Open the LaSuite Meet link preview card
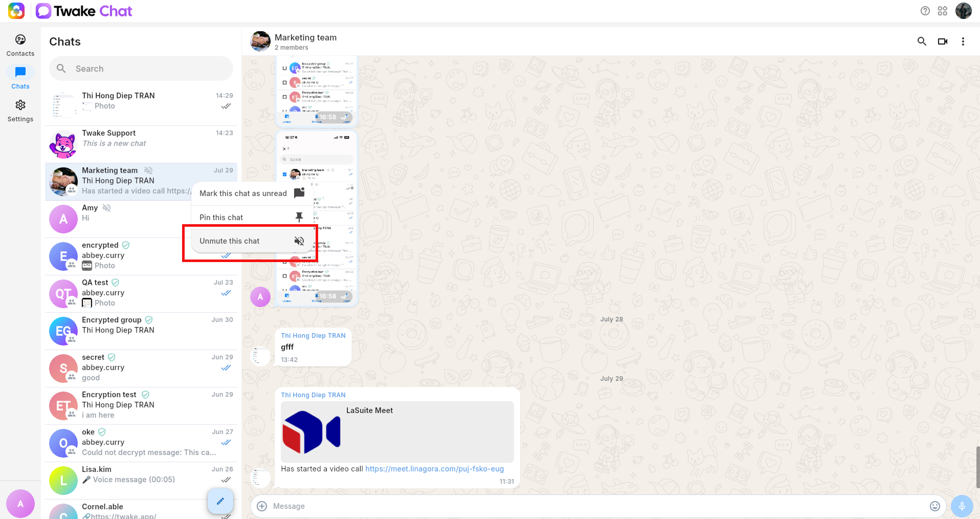This screenshot has width=980, height=519. 397,432
